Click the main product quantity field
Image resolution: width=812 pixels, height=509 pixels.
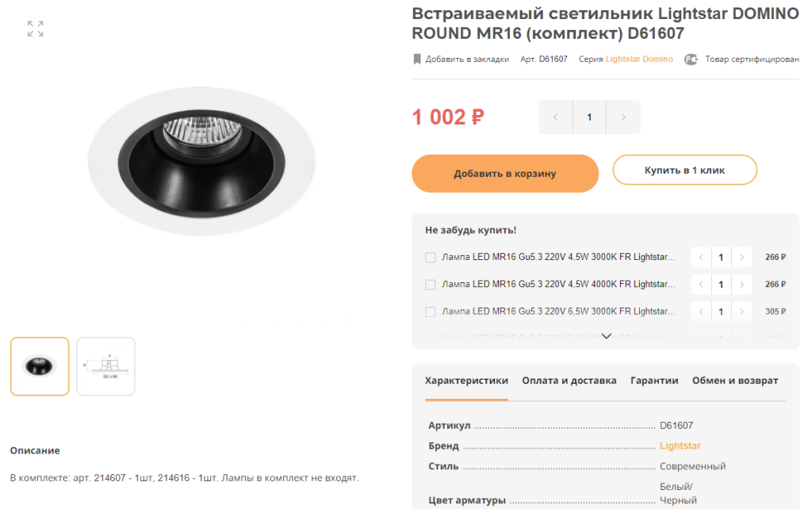click(x=589, y=117)
